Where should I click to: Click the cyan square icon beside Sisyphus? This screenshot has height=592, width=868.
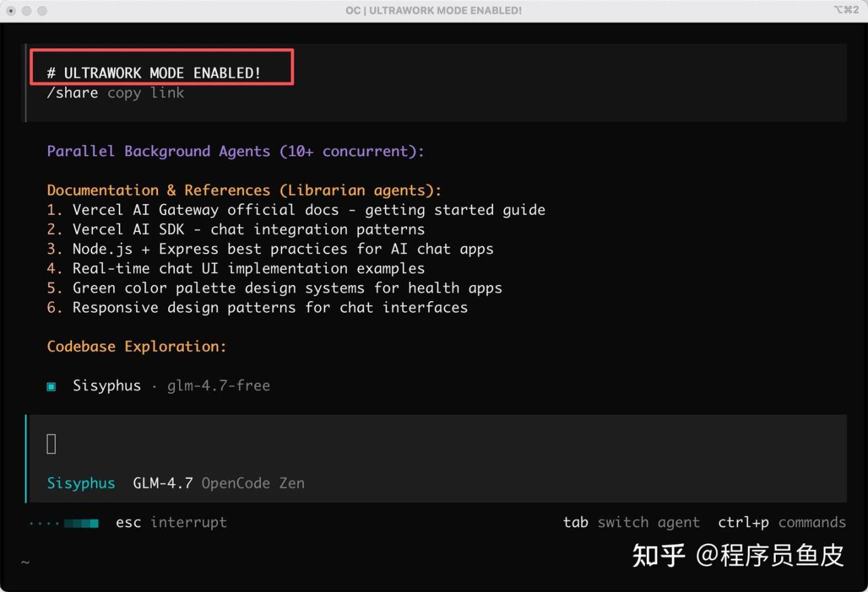pos(51,387)
